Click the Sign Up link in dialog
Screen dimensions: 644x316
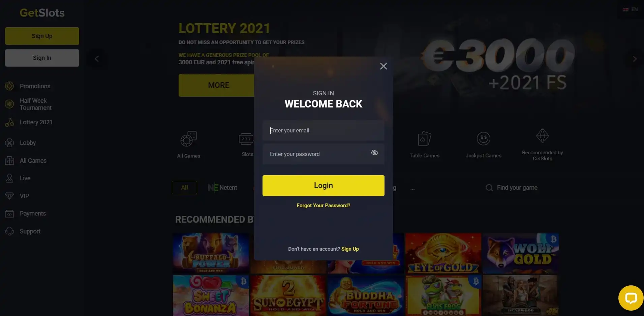(x=350, y=249)
